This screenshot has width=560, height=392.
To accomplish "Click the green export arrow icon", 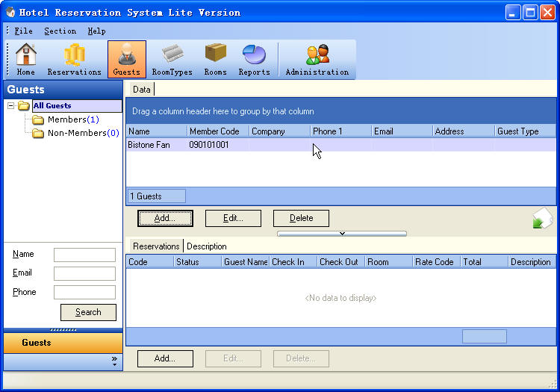I will coord(542,219).
